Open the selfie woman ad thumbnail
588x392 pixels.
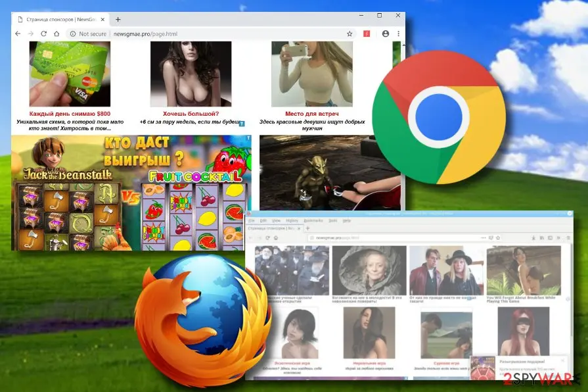[x=311, y=74]
